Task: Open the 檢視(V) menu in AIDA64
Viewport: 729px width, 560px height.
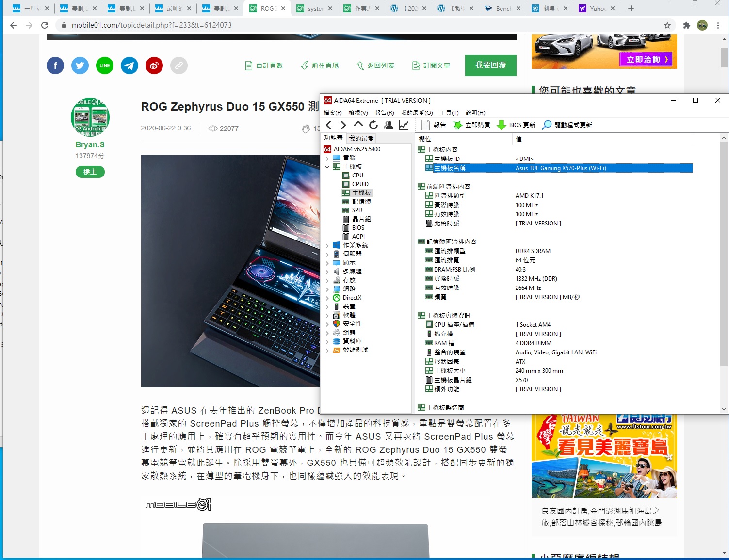Action: [358, 113]
